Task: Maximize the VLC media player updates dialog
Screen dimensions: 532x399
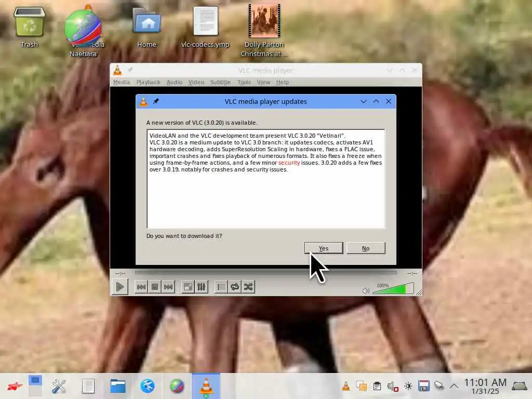Action: (x=376, y=101)
